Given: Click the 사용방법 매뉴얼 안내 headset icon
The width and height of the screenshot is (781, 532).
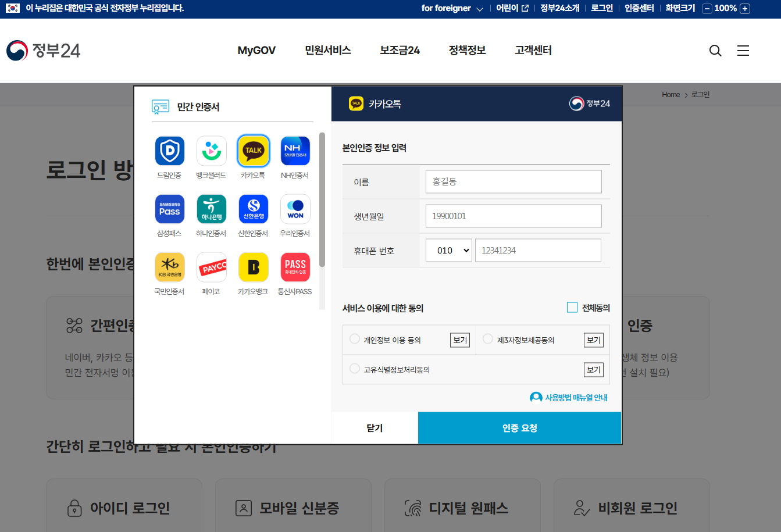Looking at the screenshot, I should click(x=536, y=397).
